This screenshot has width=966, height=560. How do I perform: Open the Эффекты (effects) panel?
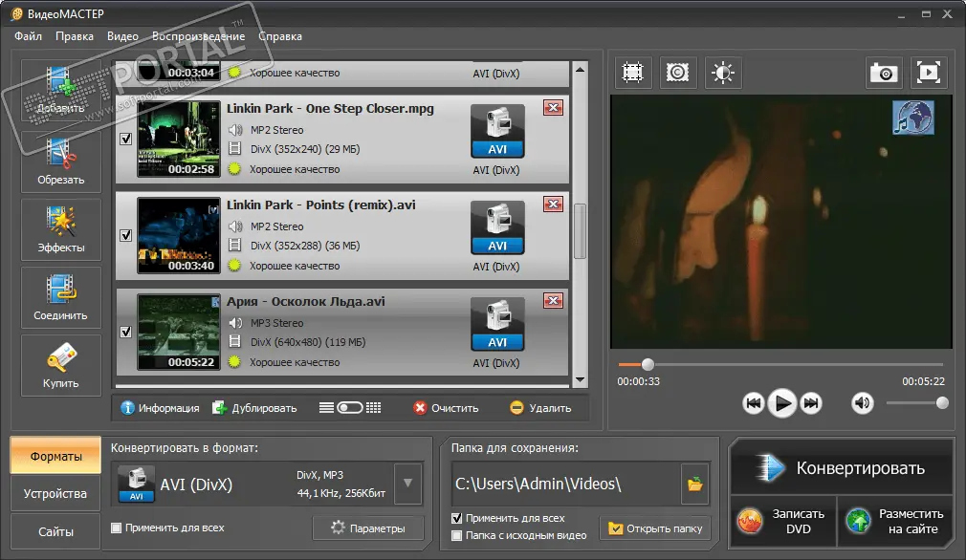pyautogui.click(x=61, y=229)
